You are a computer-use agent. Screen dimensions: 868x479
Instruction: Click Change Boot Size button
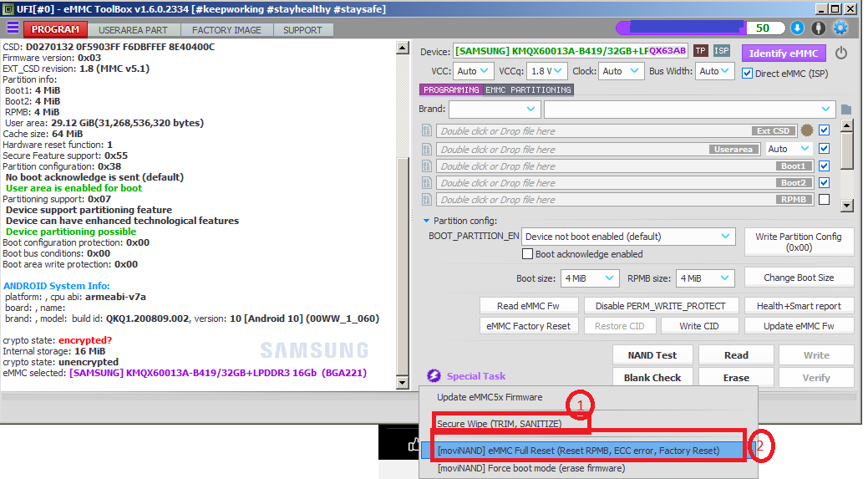click(x=799, y=278)
